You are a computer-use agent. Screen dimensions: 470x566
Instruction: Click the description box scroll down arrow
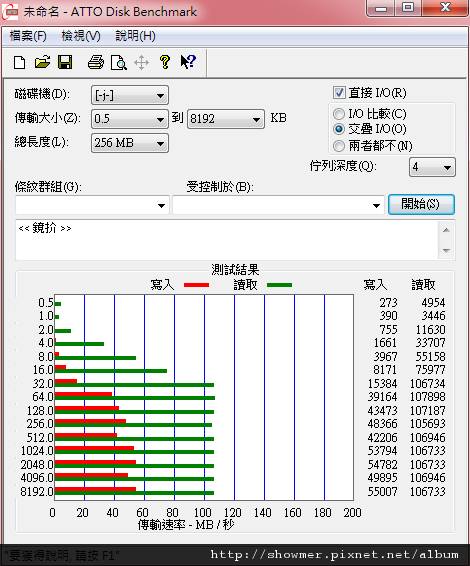pos(446,251)
